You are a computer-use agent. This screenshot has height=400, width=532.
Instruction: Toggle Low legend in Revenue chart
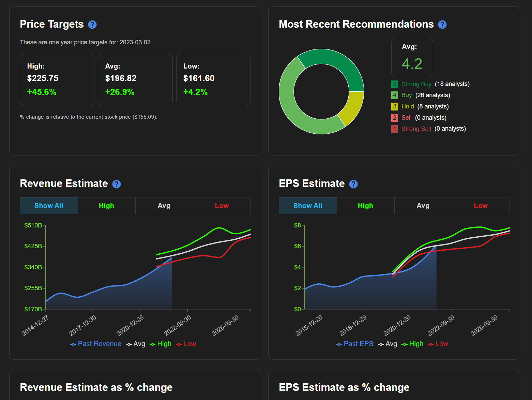(x=186, y=344)
